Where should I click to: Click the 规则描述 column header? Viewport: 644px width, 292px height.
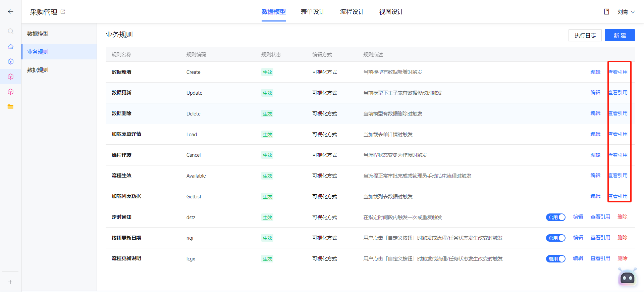373,54
